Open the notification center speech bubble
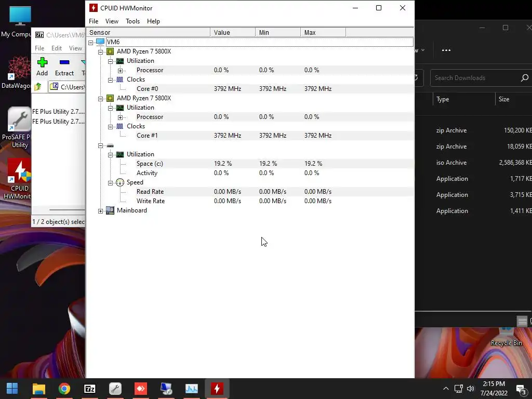This screenshot has width=532, height=399. click(521, 389)
